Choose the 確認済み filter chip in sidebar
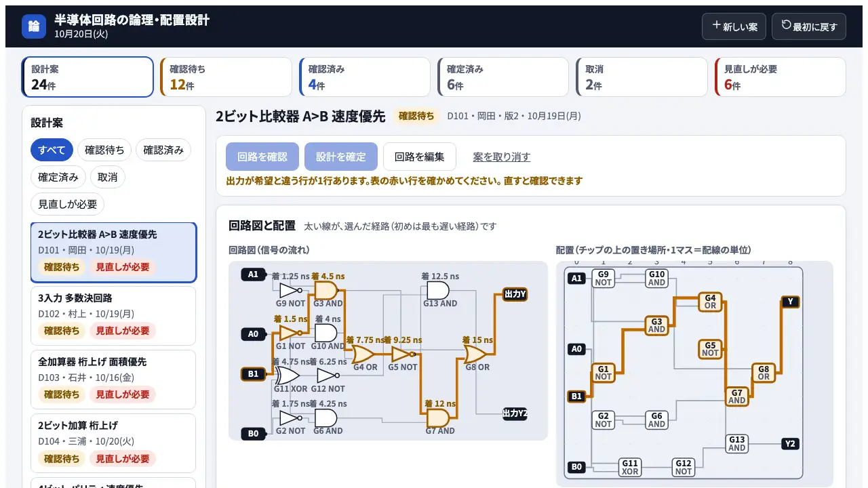868x488 pixels. (163, 150)
